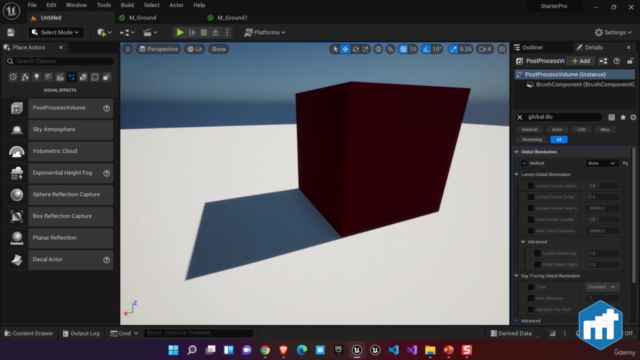Viewport: 640px width, 360px height.
Task: Select Basic actors category icon
Action: pyautogui.click(x=25, y=77)
